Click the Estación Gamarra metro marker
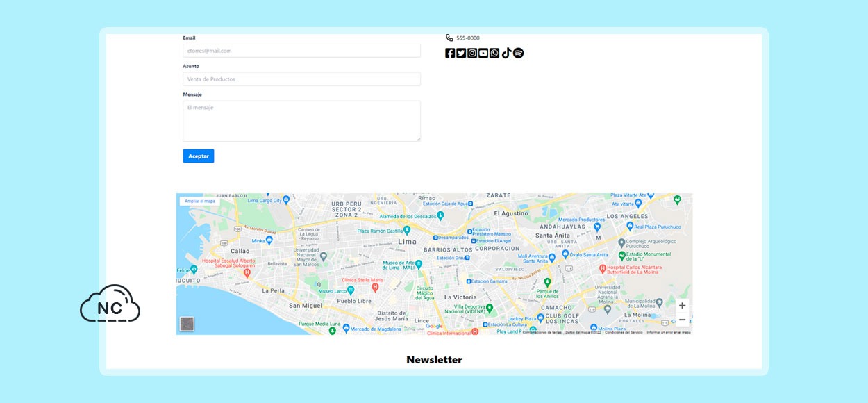This screenshot has height=403, width=868. pyautogui.click(x=469, y=281)
